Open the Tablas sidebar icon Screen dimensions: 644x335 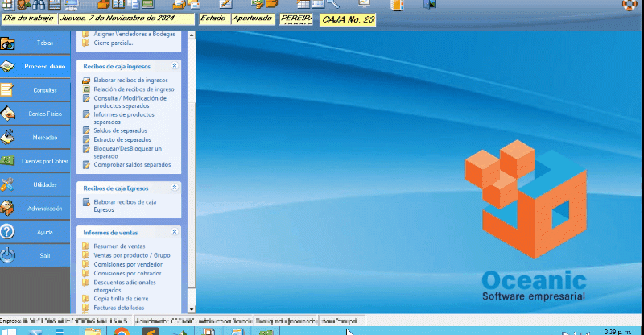click(8, 43)
